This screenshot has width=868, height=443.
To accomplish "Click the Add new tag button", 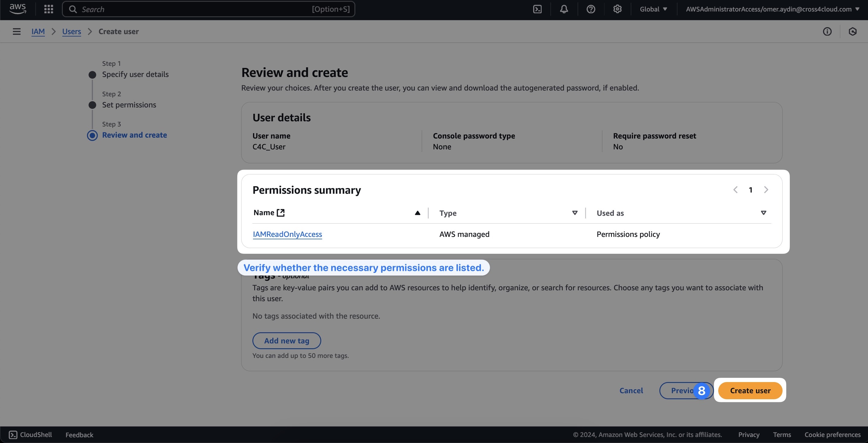I will click(x=287, y=340).
